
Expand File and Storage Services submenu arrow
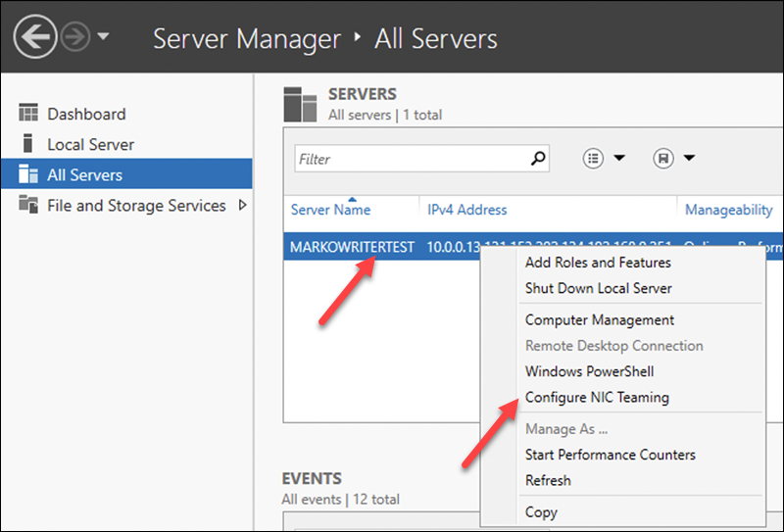[242, 205]
